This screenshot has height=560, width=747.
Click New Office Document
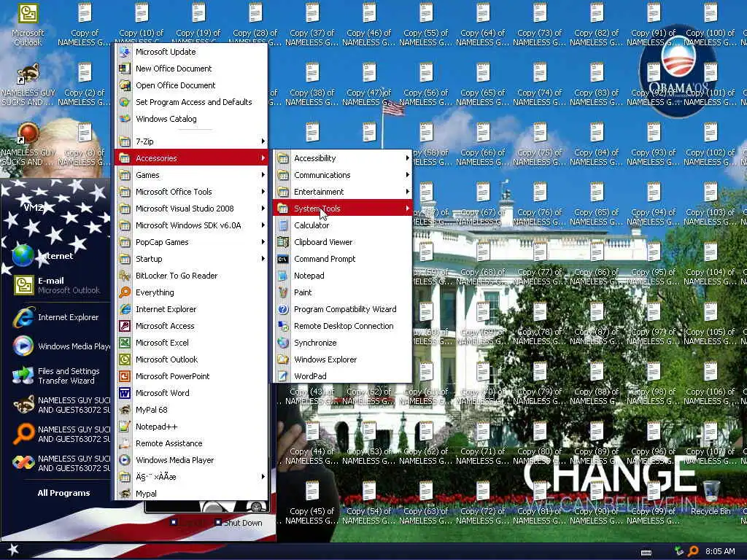click(191, 68)
